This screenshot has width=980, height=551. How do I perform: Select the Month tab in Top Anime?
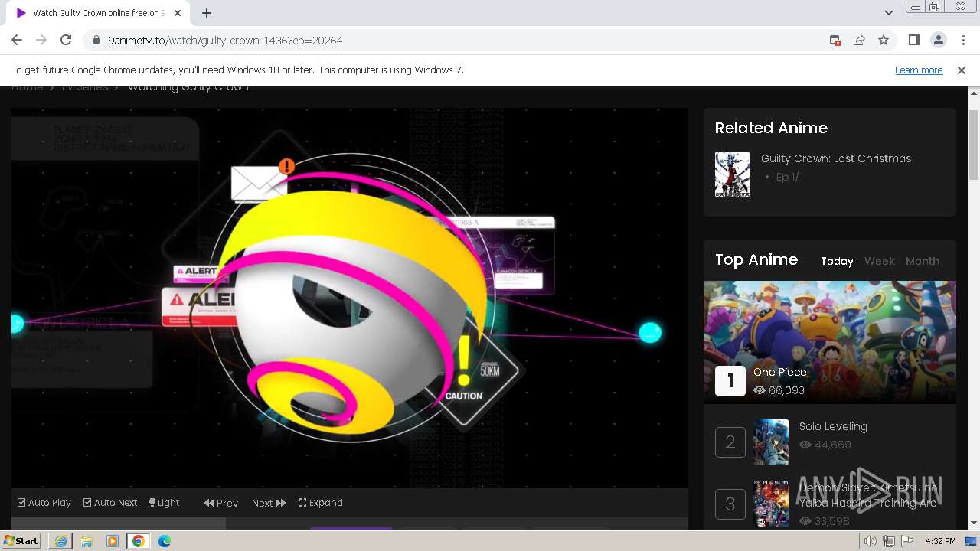coord(922,261)
